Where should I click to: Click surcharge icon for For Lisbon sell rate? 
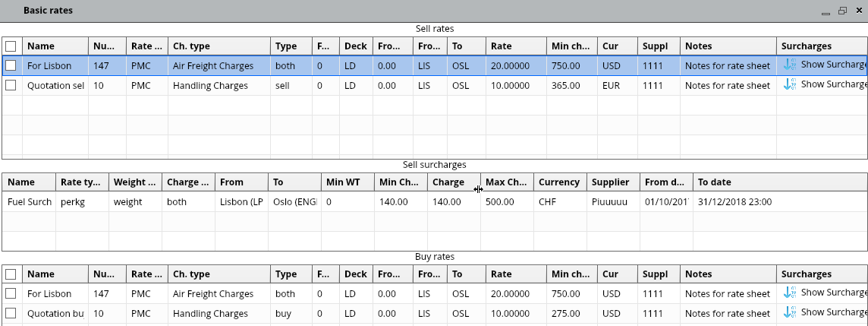(789, 65)
